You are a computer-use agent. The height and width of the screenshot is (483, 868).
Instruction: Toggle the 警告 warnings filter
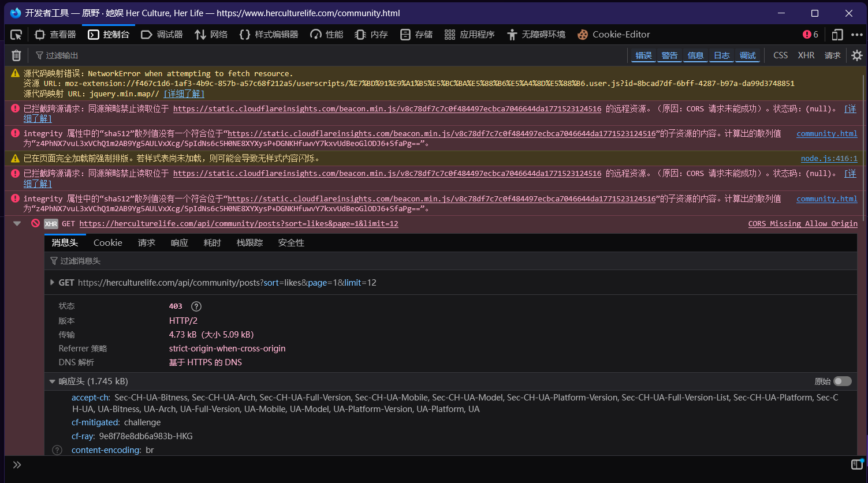(669, 55)
